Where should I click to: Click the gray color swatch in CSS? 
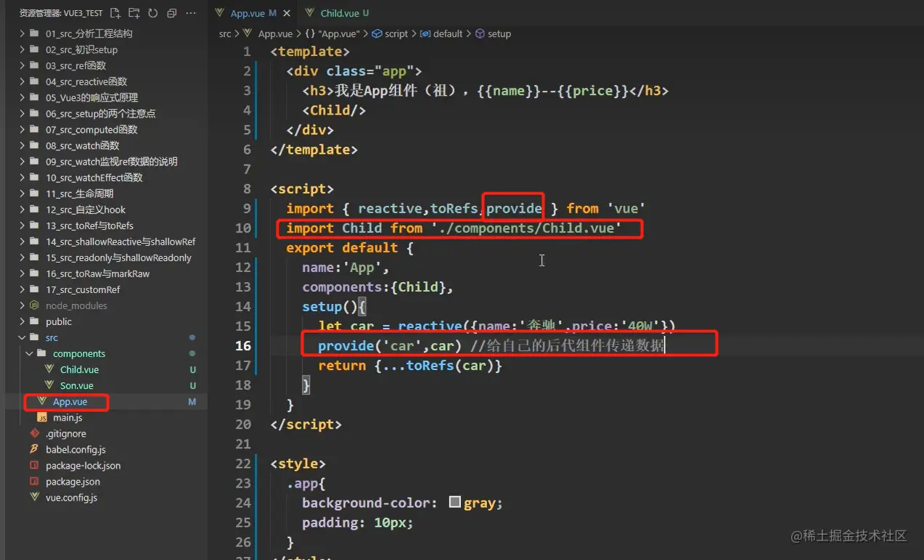[x=455, y=502]
